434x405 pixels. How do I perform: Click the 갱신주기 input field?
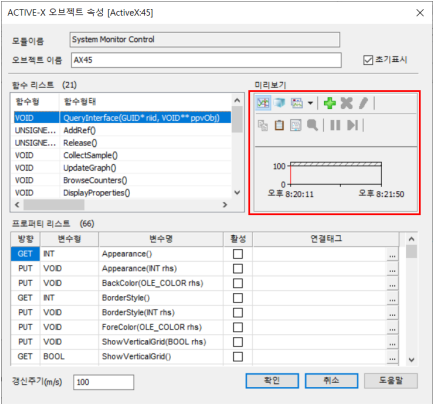click(x=103, y=382)
